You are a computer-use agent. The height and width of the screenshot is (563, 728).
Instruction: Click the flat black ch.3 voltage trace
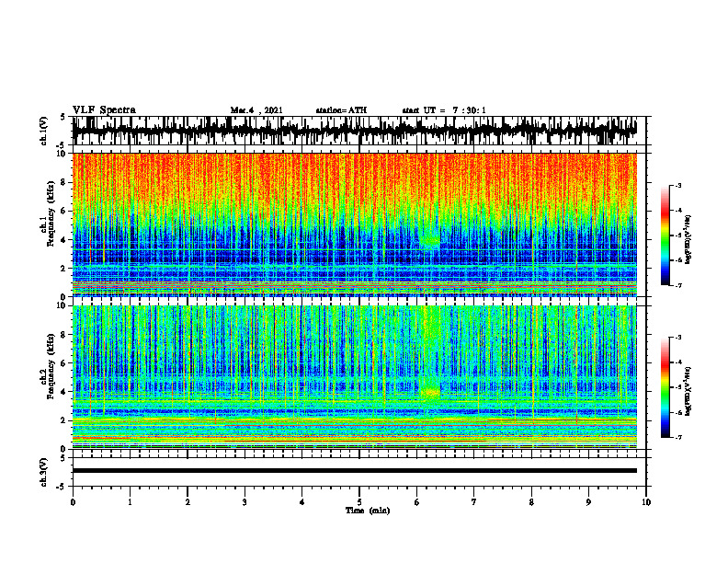[x=355, y=471]
